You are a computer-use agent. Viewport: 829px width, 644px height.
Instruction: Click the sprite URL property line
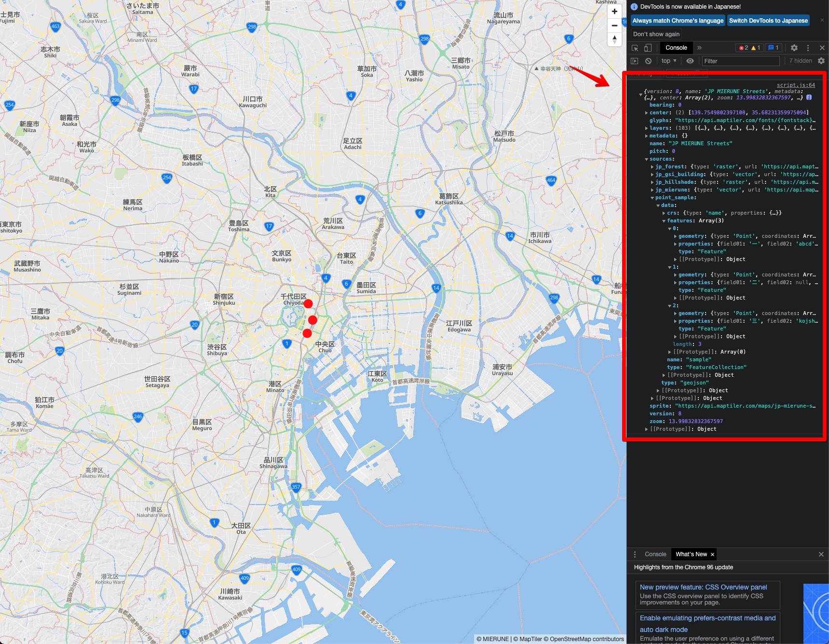733,406
